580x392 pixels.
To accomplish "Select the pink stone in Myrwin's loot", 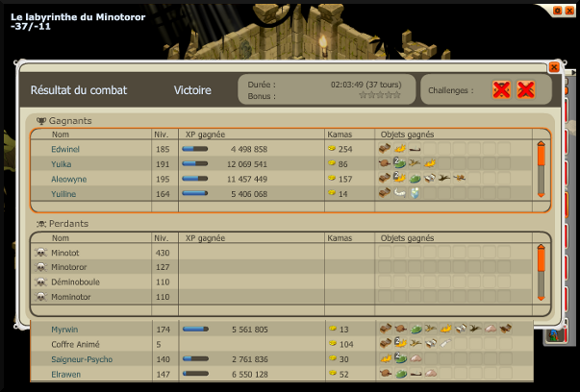I will click(x=491, y=329).
